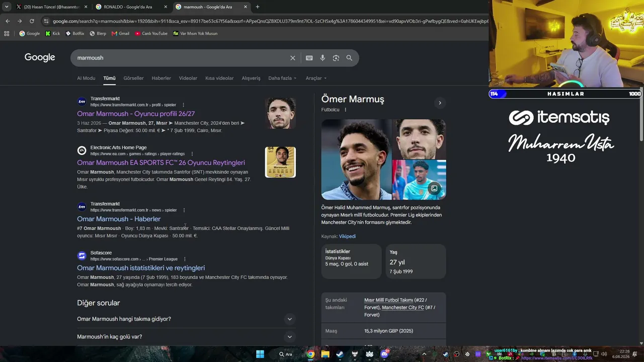The width and height of the screenshot is (644, 362).
Task: Switch to Kısa videolar tab
Action: coord(219,78)
